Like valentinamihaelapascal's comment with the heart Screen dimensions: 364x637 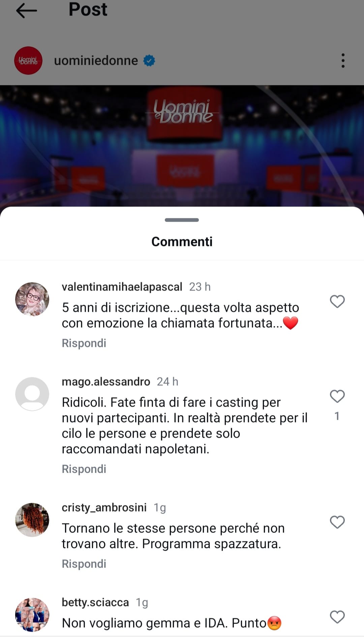[x=337, y=301]
